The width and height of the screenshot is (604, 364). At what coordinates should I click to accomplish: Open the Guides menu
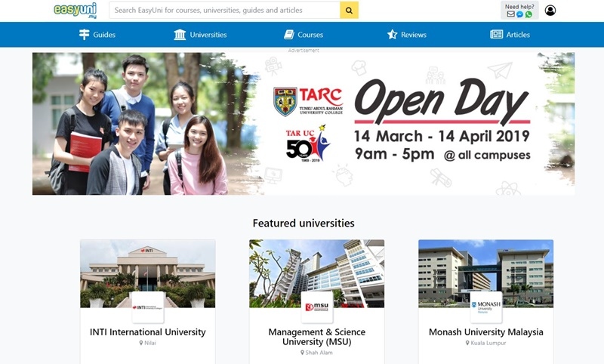coord(97,35)
